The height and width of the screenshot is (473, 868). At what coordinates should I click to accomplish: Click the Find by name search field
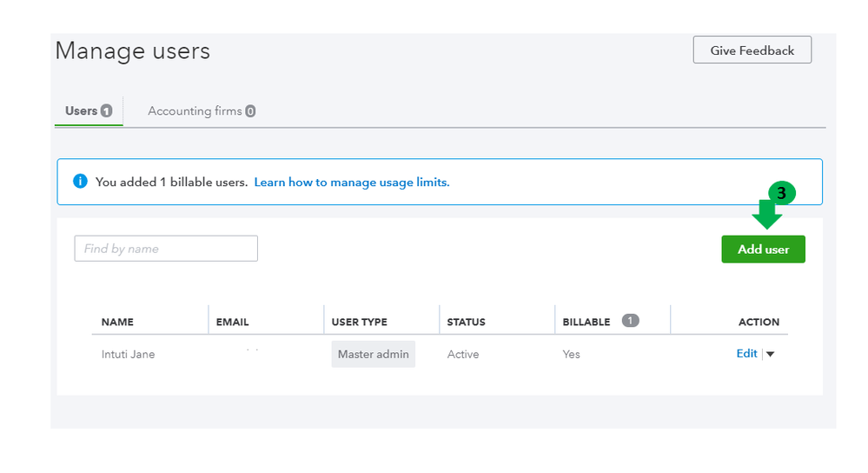pyautogui.click(x=166, y=249)
